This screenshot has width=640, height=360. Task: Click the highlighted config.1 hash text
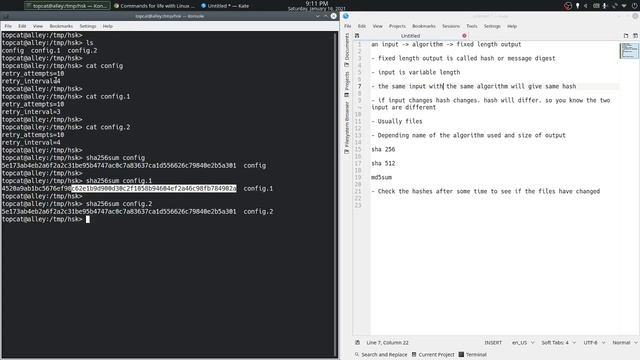point(154,189)
